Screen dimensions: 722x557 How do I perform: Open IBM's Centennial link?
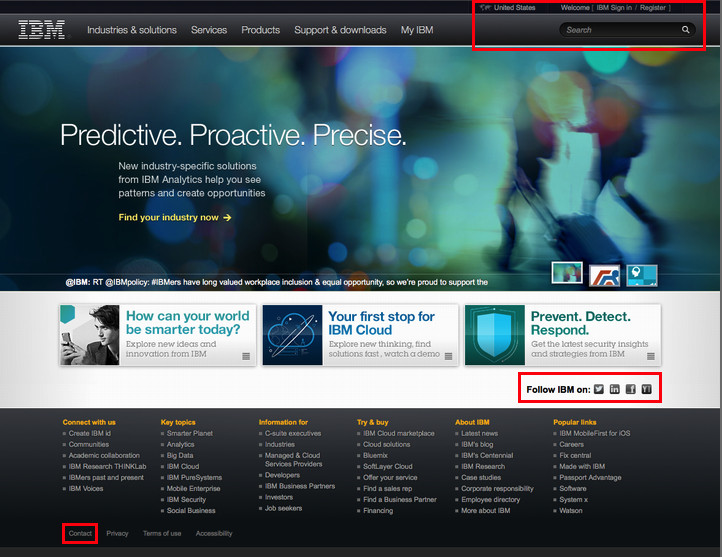pos(487,455)
